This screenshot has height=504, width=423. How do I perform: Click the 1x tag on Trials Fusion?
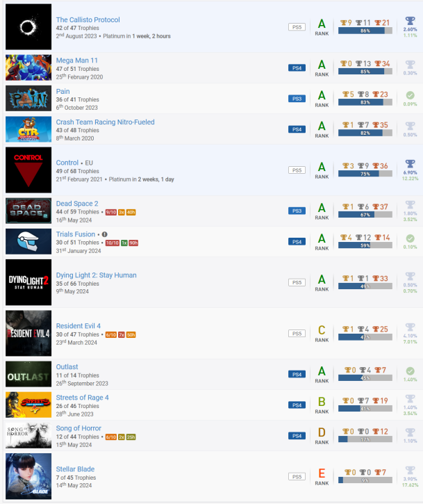(124, 243)
